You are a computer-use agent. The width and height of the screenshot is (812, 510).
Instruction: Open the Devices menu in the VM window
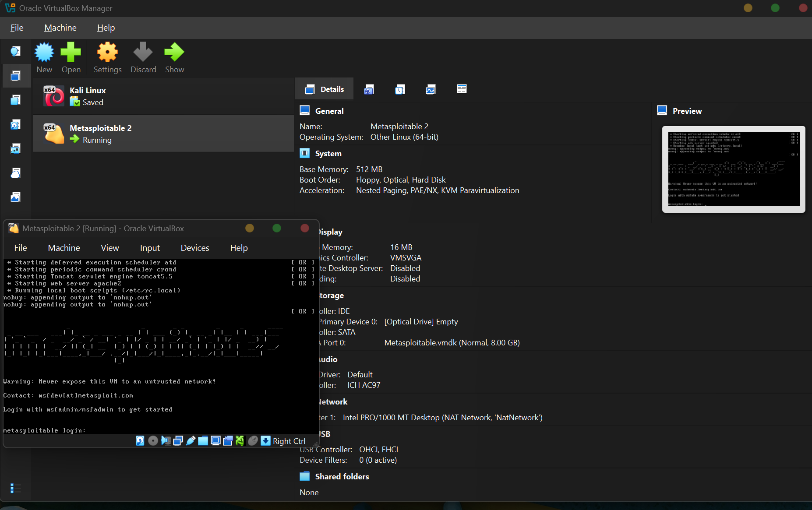195,248
